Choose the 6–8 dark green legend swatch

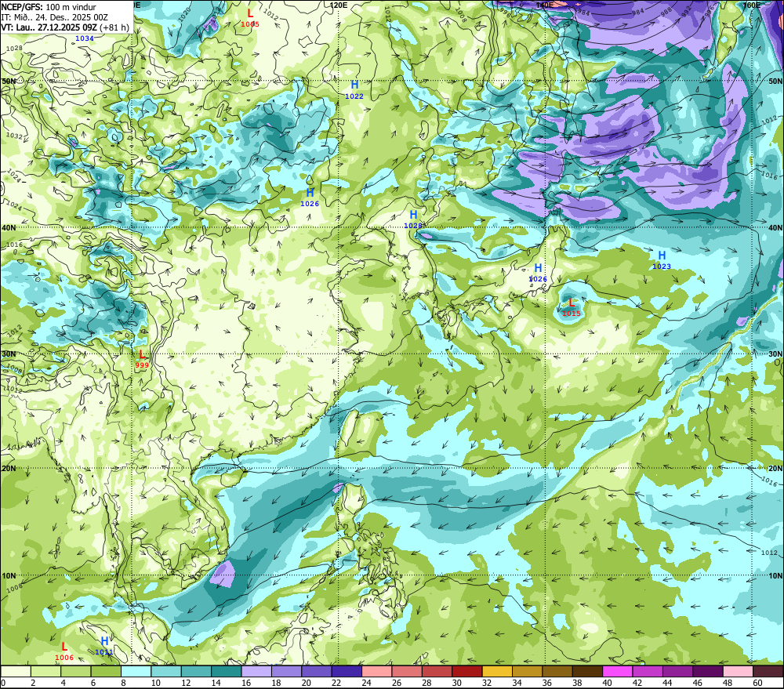106,671
